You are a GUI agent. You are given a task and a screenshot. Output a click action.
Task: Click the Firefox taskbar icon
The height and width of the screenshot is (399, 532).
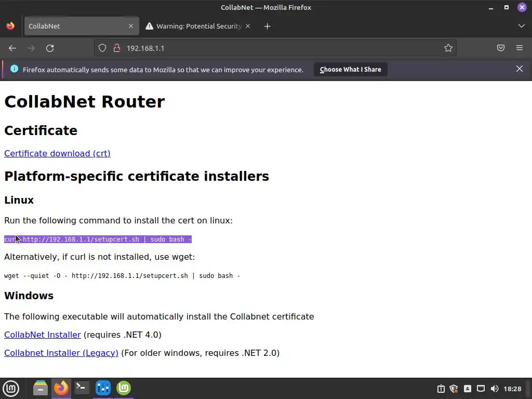point(61,389)
